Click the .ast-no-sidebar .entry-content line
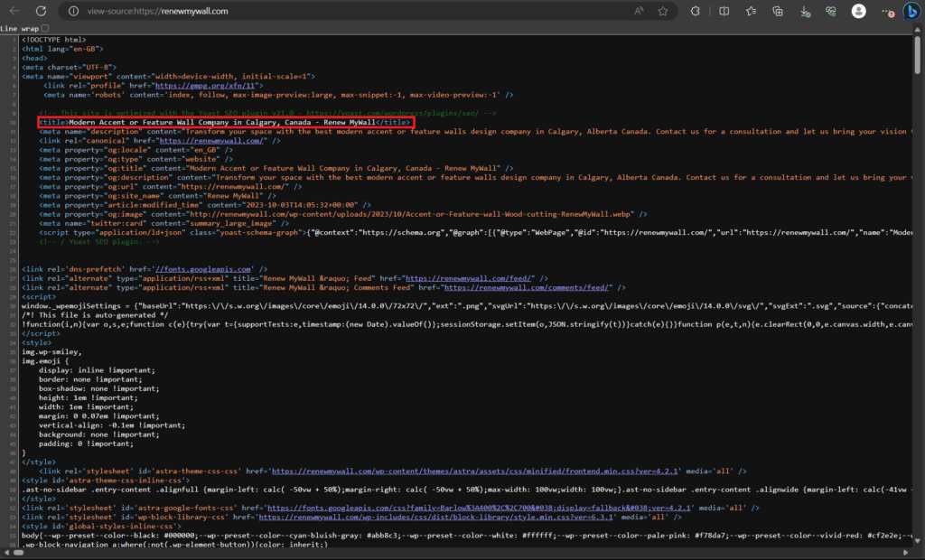Viewport: 925px width, 560px height. click(x=467, y=490)
